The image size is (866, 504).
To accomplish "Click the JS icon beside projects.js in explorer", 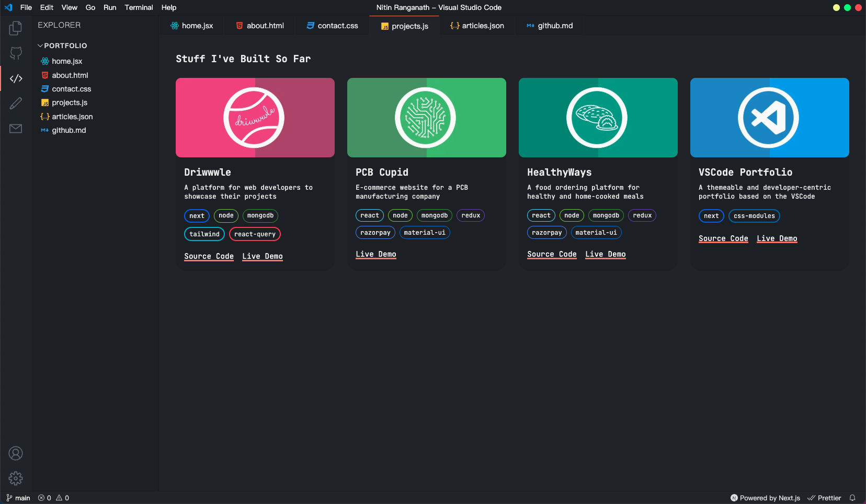I will coord(45,103).
